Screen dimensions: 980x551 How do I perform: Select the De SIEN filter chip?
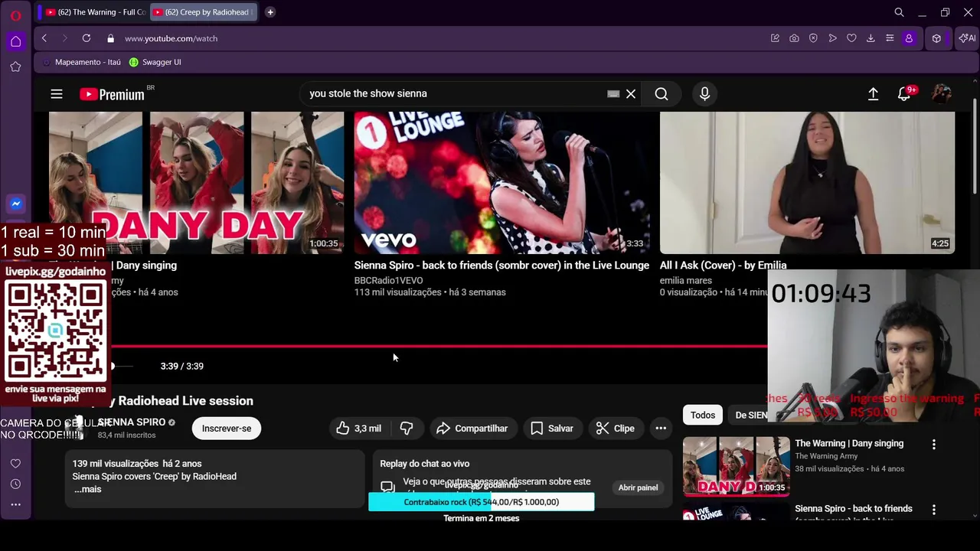coord(750,415)
